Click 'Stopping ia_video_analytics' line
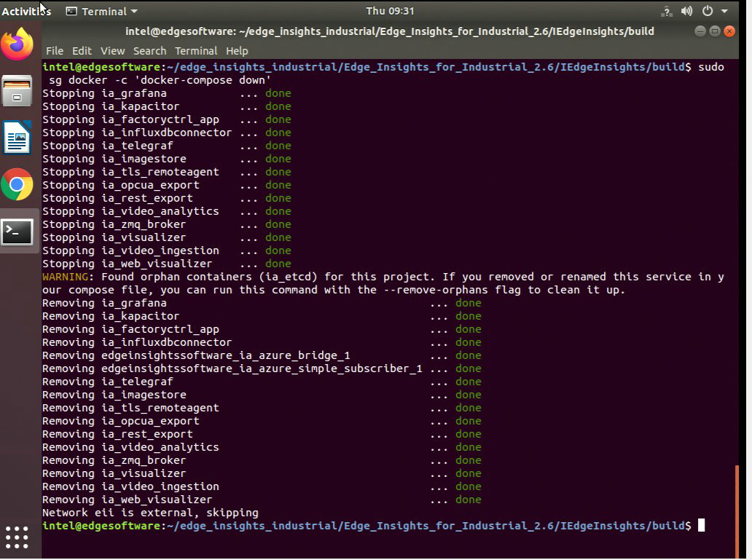752x560 pixels. (166, 211)
